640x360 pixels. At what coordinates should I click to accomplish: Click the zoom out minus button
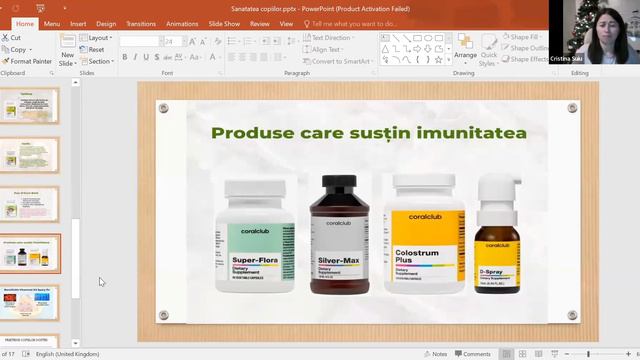567,354
